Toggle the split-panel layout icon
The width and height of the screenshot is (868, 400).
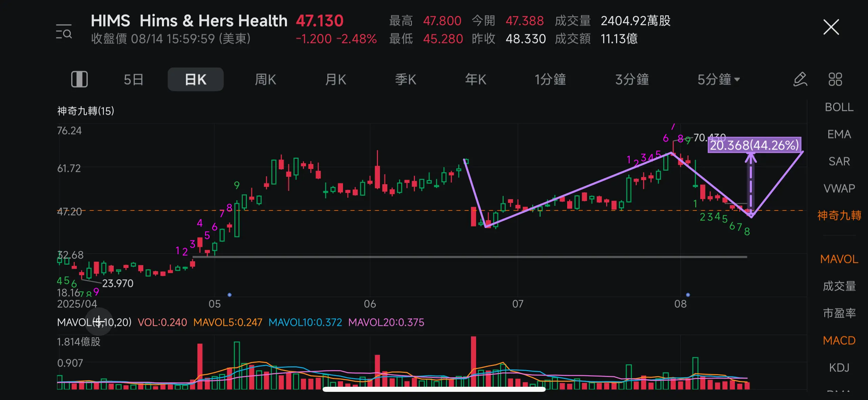pyautogui.click(x=79, y=79)
